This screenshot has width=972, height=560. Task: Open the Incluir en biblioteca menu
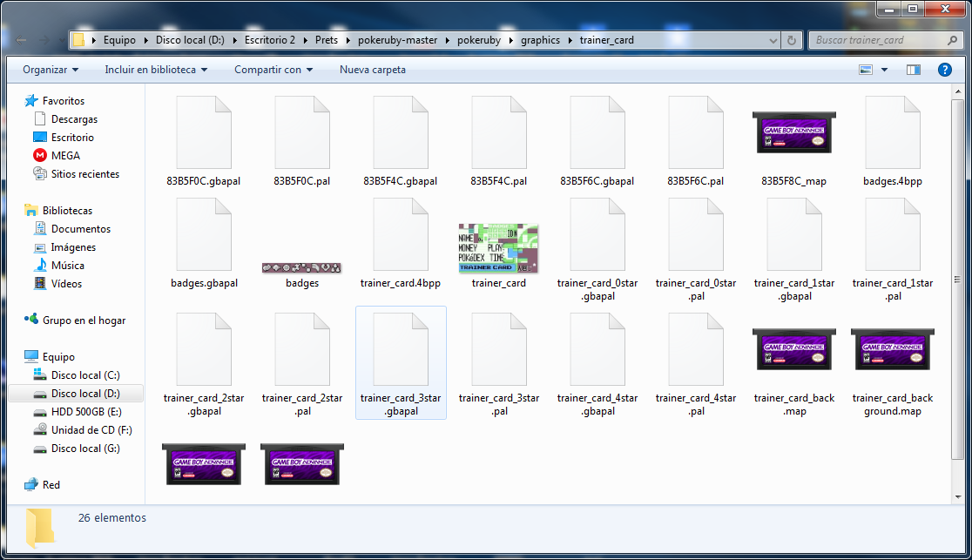coord(156,70)
